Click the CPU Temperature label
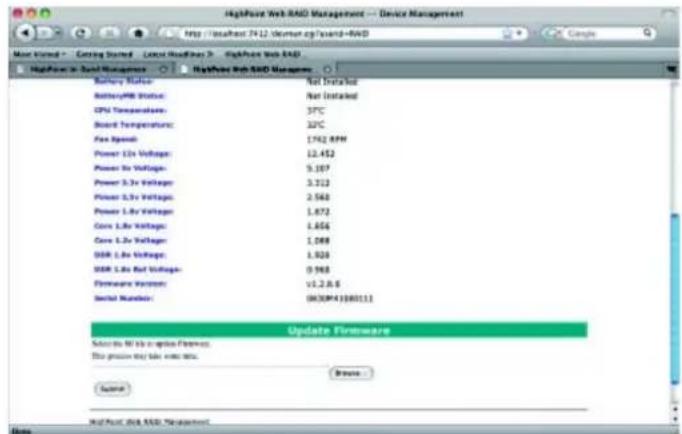Image resolution: width=682 pixels, height=434 pixels. click(x=130, y=110)
